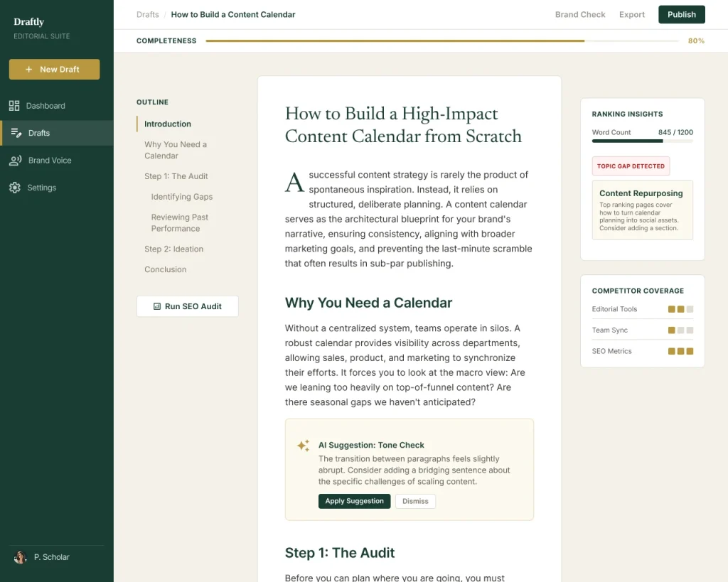Viewport: 728px width, 582px height.
Task: Click the completeness progress bar
Action: [442, 41]
